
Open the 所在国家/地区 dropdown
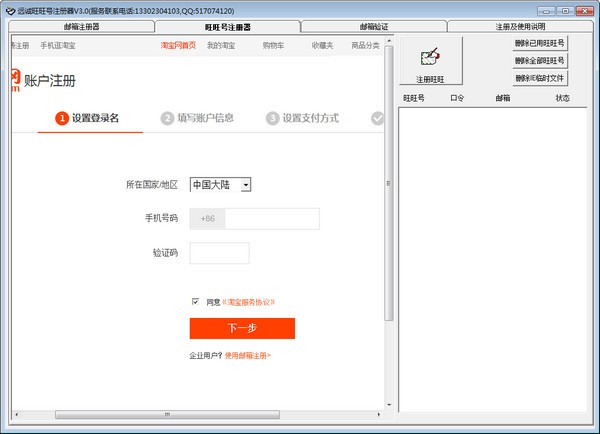coord(220,185)
